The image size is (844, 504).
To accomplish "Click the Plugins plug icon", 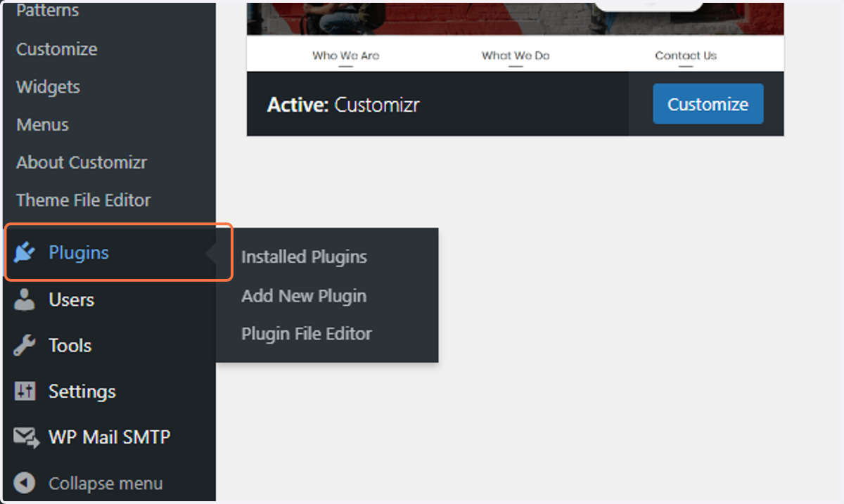I will (x=25, y=252).
